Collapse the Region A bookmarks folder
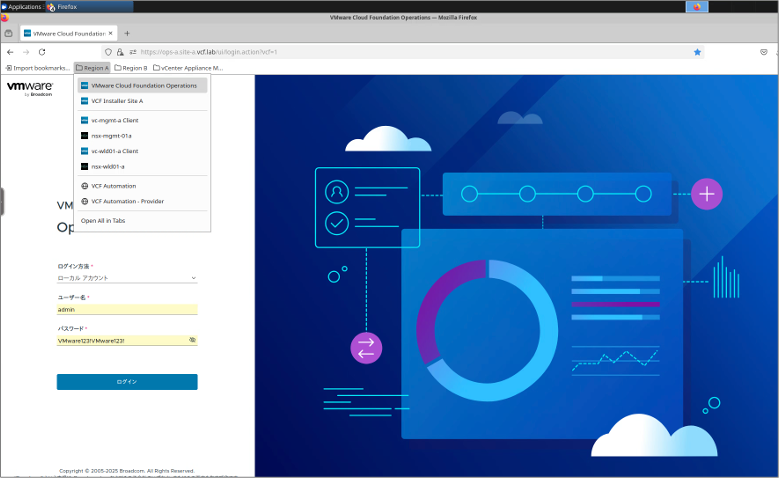The width and height of the screenshot is (779, 478). pos(92,68)
